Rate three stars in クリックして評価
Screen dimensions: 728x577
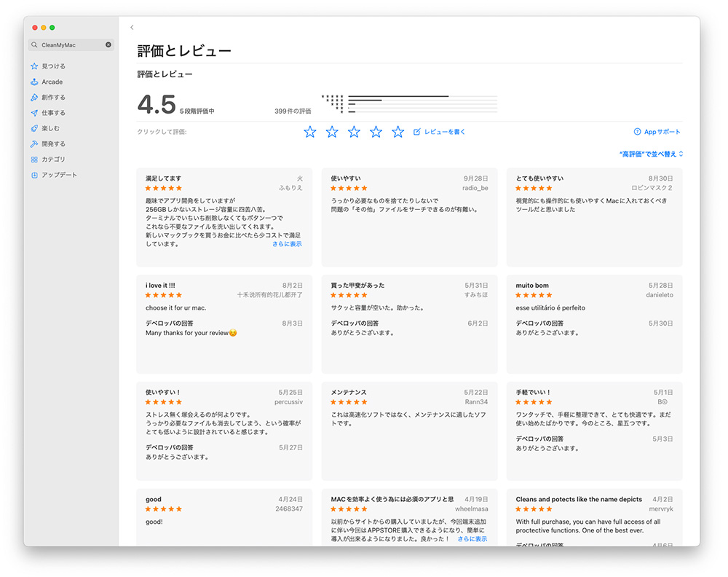point(354,132)
